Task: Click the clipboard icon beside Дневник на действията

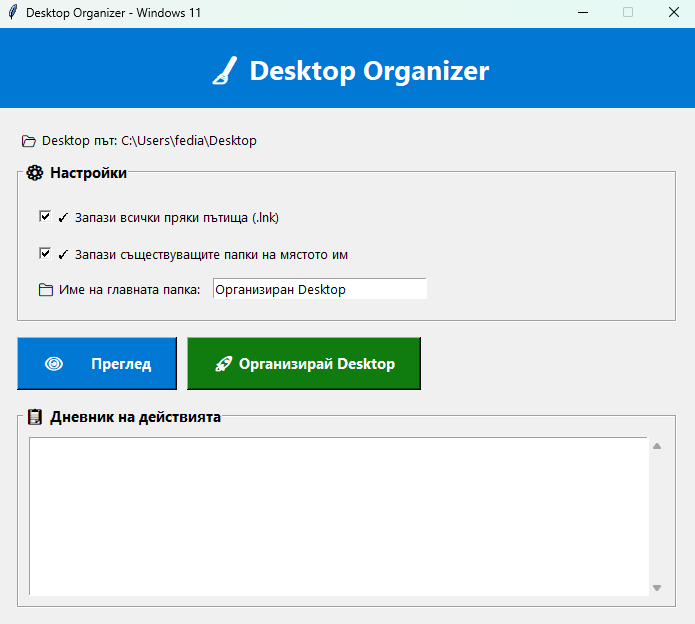Action: (x=35, y=417)
